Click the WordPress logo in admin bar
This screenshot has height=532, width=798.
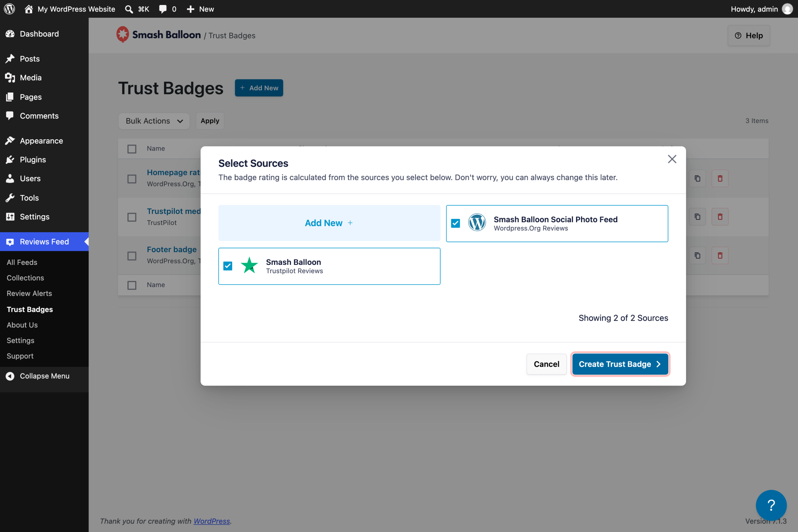(9, 9)
